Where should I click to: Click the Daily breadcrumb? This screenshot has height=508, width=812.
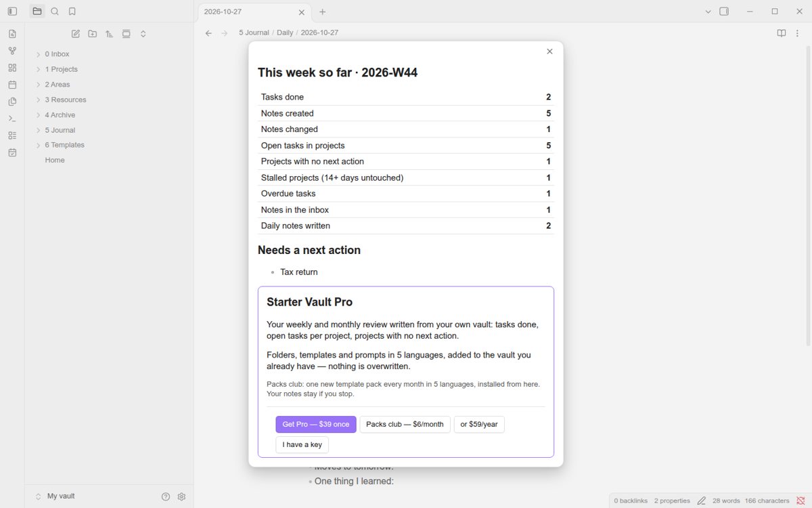point(285,33)
